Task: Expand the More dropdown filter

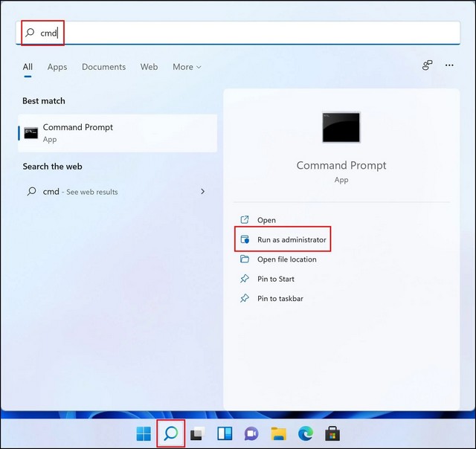Action: (187, 67)
